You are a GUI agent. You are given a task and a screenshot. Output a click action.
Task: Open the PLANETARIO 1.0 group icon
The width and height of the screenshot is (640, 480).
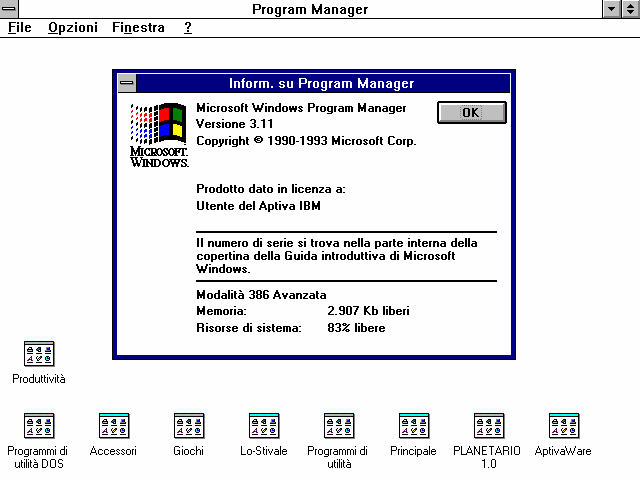coord(489,425)
